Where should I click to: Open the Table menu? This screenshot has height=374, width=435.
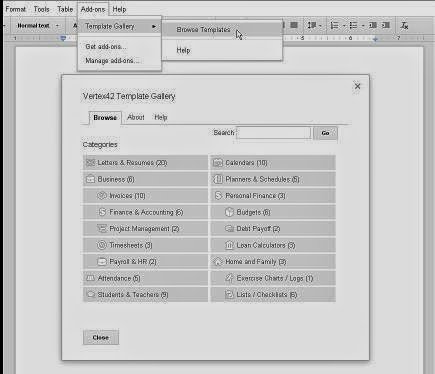tap(65, 9)
